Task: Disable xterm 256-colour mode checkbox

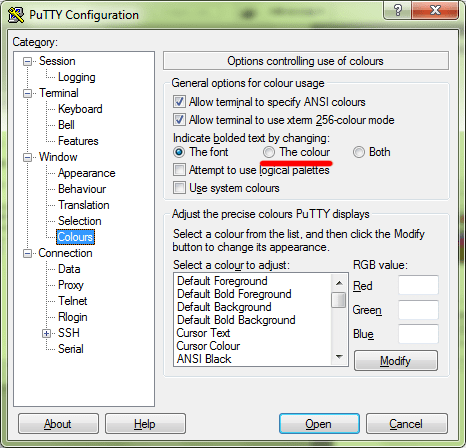Action: click(179, 120)
